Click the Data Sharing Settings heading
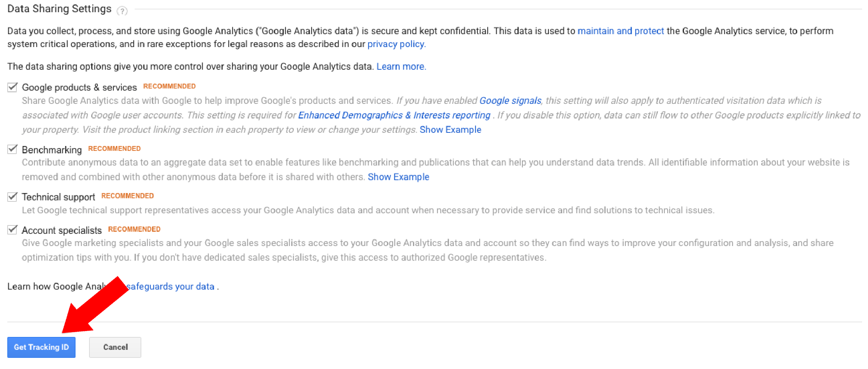 tap(60, 9)
